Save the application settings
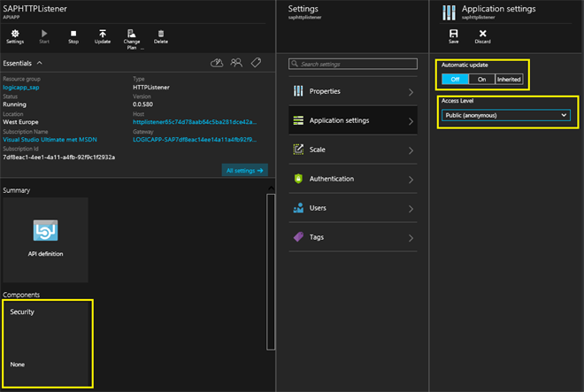 pos(453,35)
